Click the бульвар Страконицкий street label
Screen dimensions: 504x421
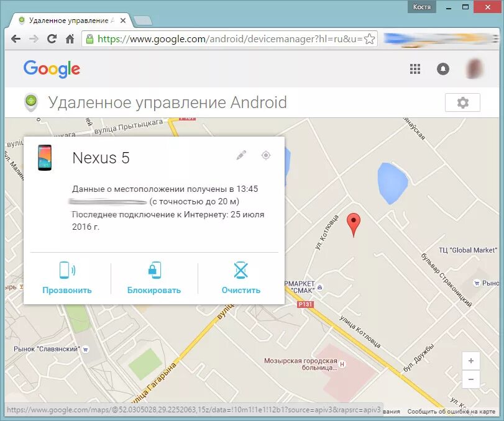pos(447,279)
